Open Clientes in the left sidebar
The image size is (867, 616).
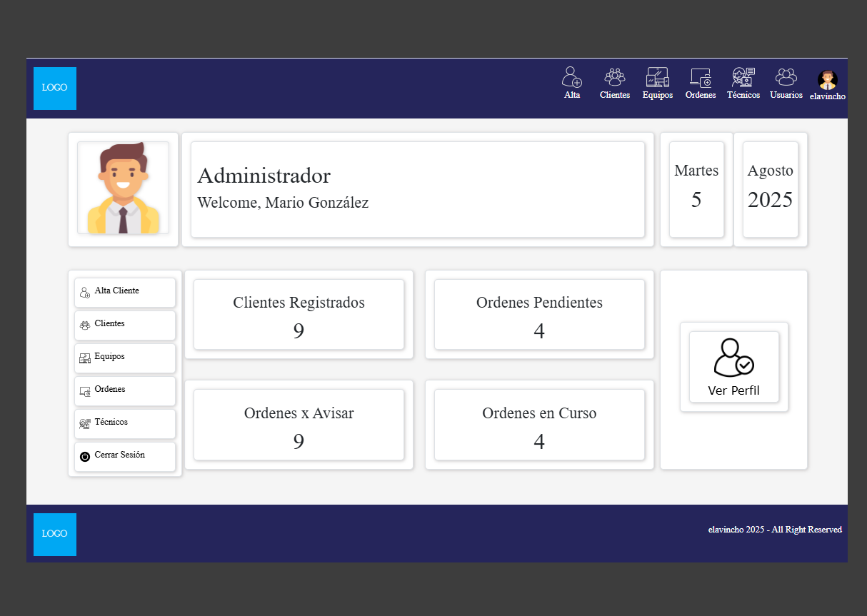click(x=125, y=325)
